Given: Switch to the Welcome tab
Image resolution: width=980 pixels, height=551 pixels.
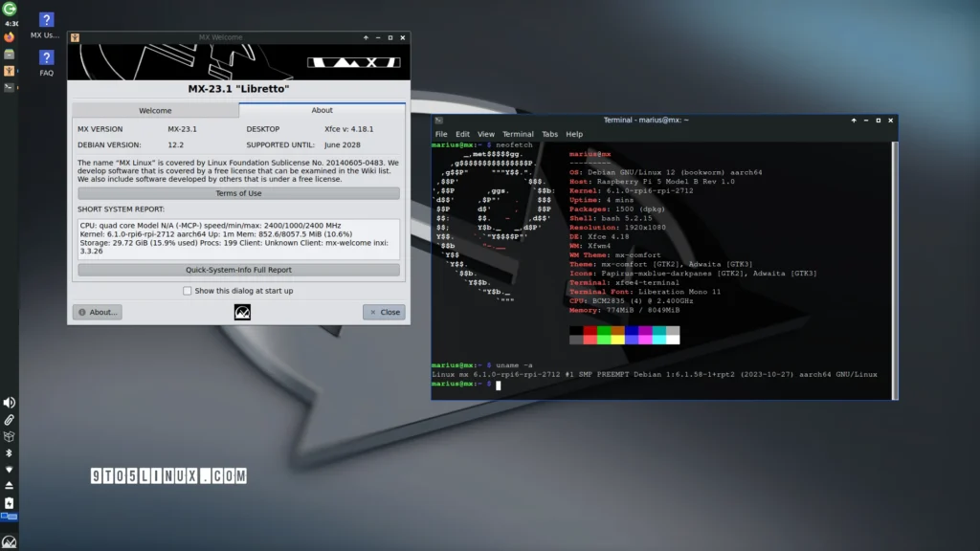Looking at the screenshot, I should click(155, 111).
